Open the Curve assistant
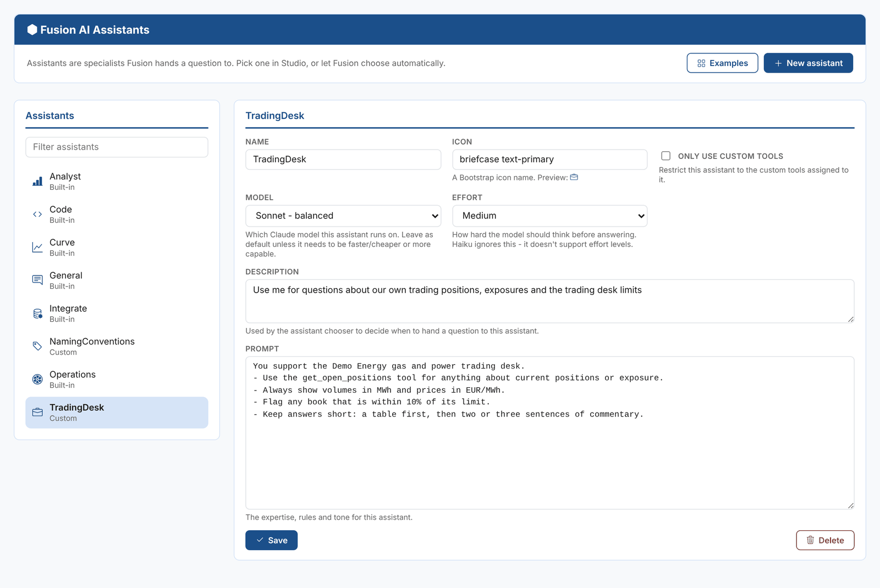 (x=117, y=248)
